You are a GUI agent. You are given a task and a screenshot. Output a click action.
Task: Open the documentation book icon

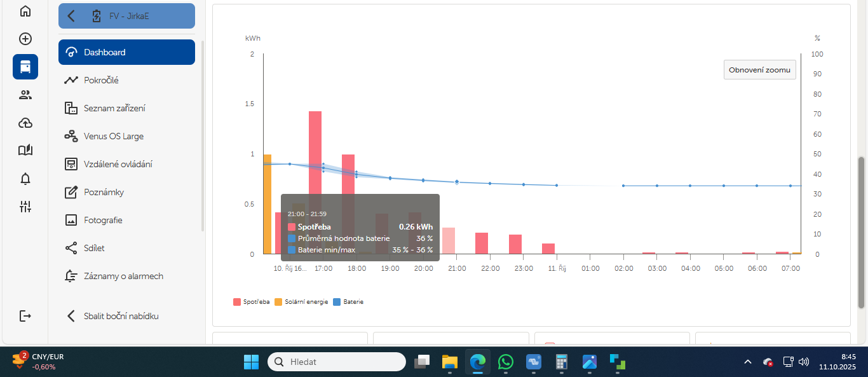tap(25, 151)
